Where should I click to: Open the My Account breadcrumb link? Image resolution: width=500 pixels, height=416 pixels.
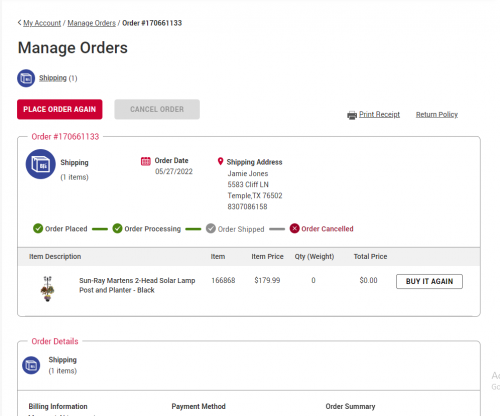(x=42, y=23)
